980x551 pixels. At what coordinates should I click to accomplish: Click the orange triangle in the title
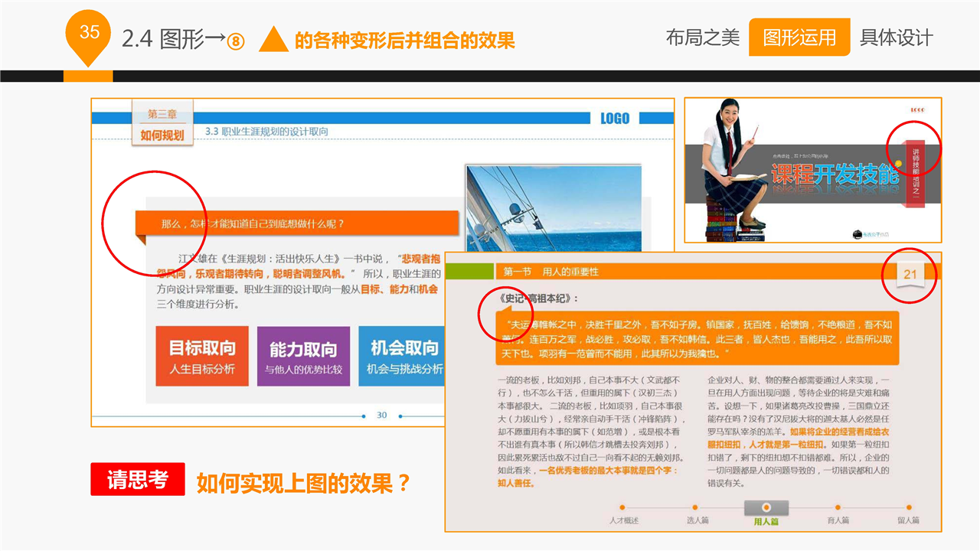pos(273,40)
